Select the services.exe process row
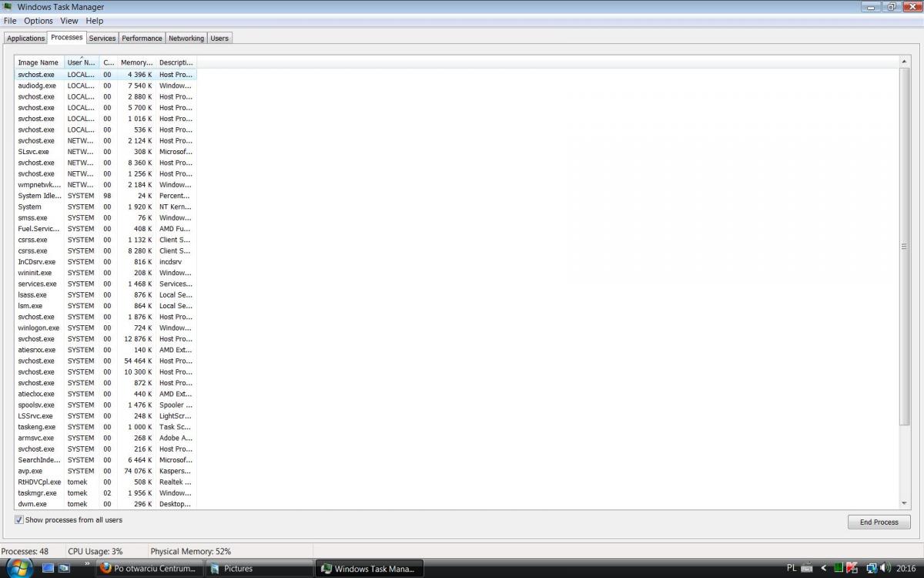This screenshot has width=924, height=578. [105, 284]
